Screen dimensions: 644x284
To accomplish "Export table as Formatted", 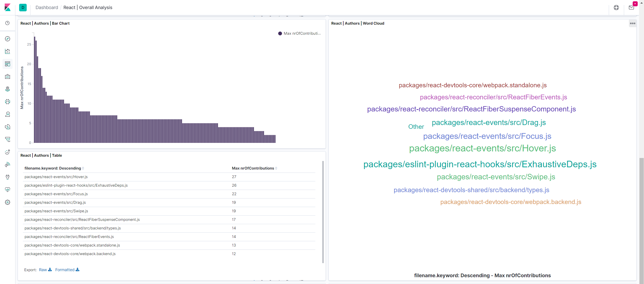I will click(67, 270).
